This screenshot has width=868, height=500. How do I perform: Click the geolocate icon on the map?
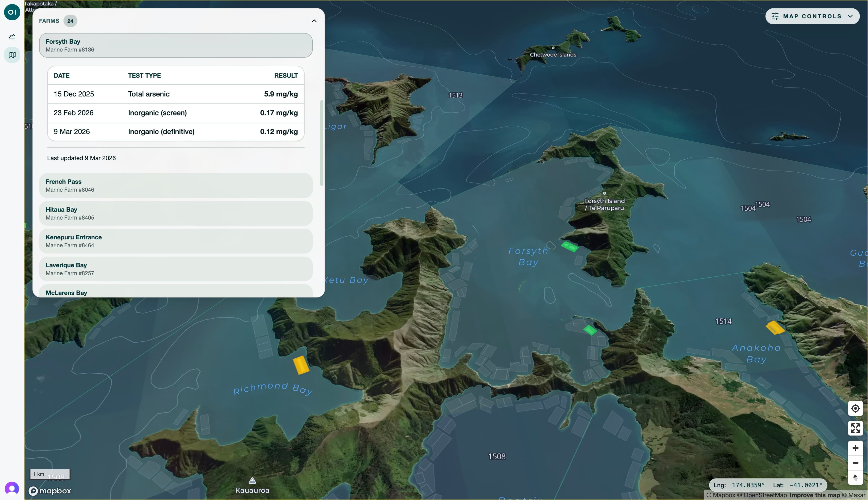pyautogui.click(x=856, y=408)
